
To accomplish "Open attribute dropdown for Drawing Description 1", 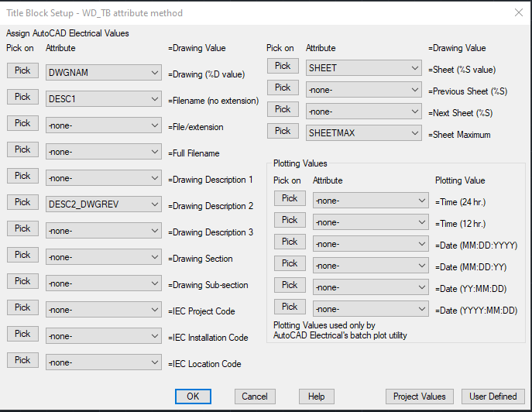I will pyautogui.click(x=104, y=178).
